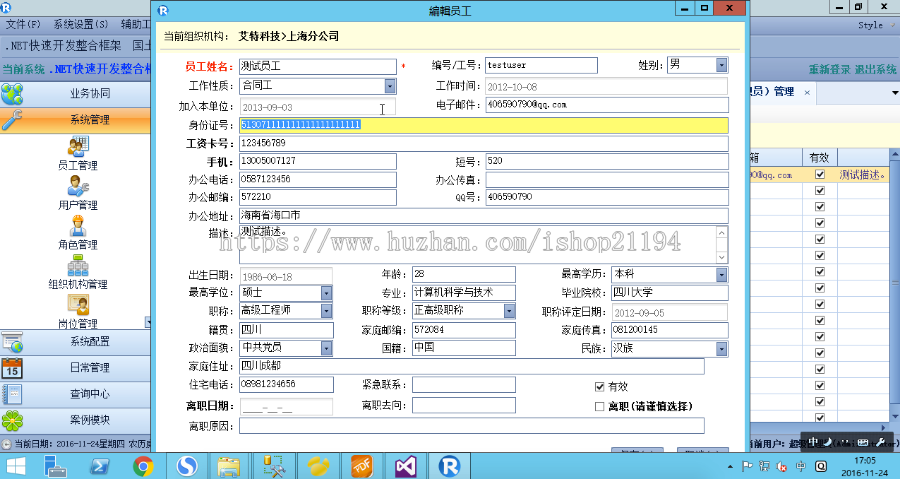The width and height of the screenshot is (900, 479).
Task: Click the edit-employee dialog R logo icon
Action: pyautogui.click(x=163, y=10)
